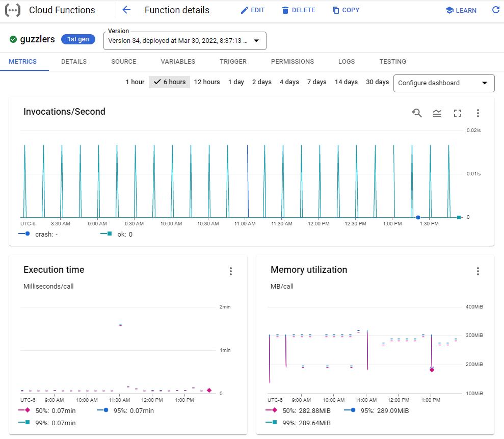The height and width of the screenshot is (439, 504).
Task: Toggle legend icon on Invocations chart
Action: [x=437, y=113]
